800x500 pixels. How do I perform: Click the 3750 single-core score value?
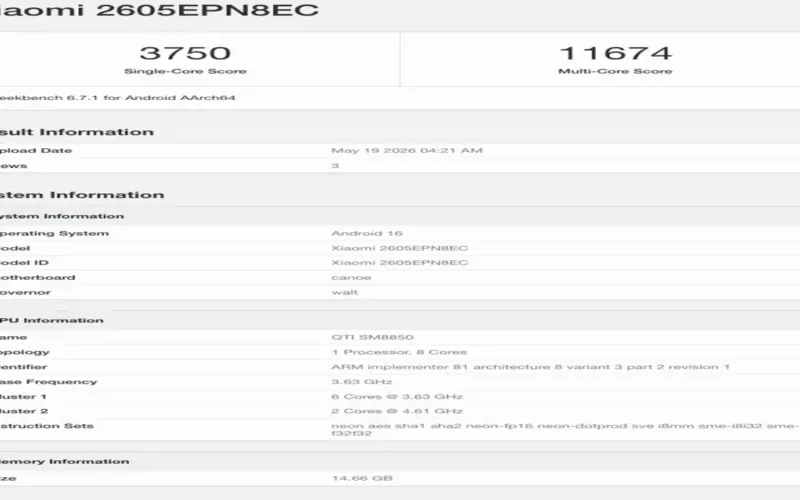[x=185, y=53]
